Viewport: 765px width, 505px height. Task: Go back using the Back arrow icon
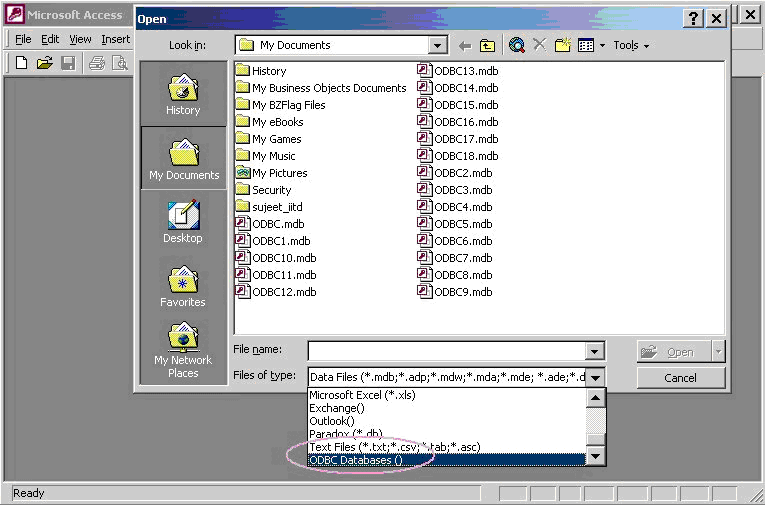[465, 46]
